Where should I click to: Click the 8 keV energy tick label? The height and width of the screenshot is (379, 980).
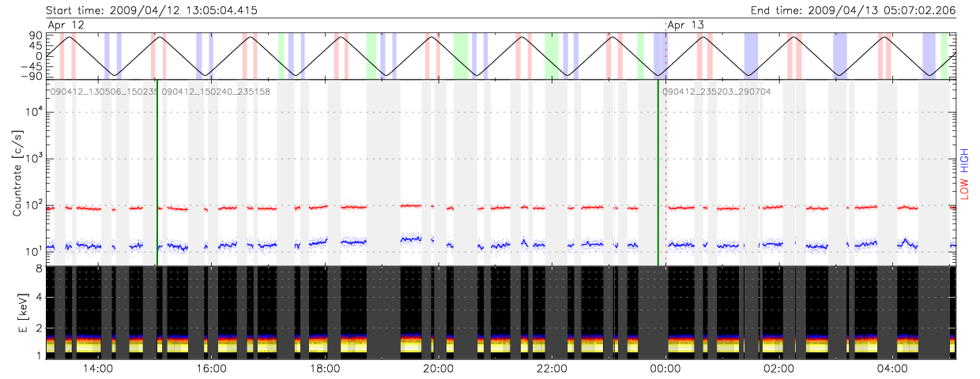pos(38,268)
